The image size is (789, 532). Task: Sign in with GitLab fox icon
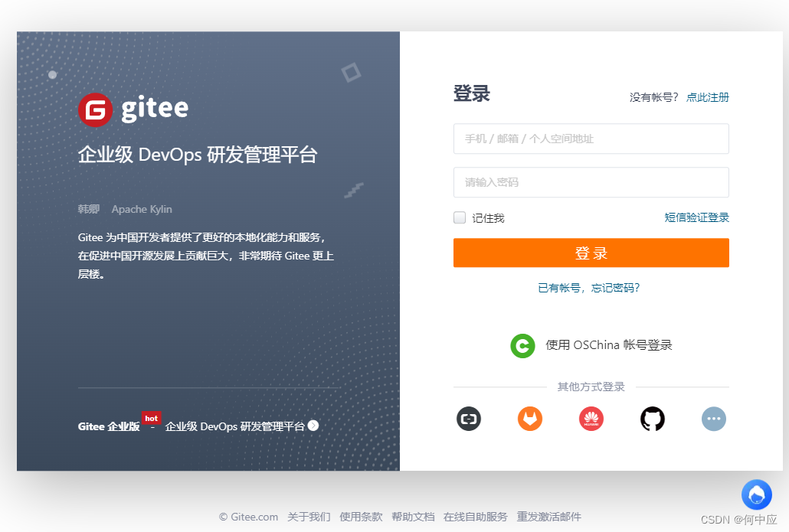(x=530, y=419)
